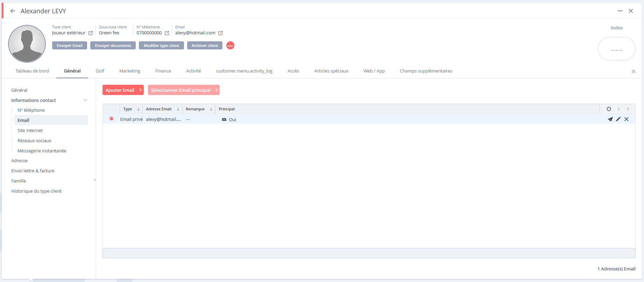The width and height of the screenshot is (644, 282).
Task: Click the Envoyer Email button
Action: [70, 46]
